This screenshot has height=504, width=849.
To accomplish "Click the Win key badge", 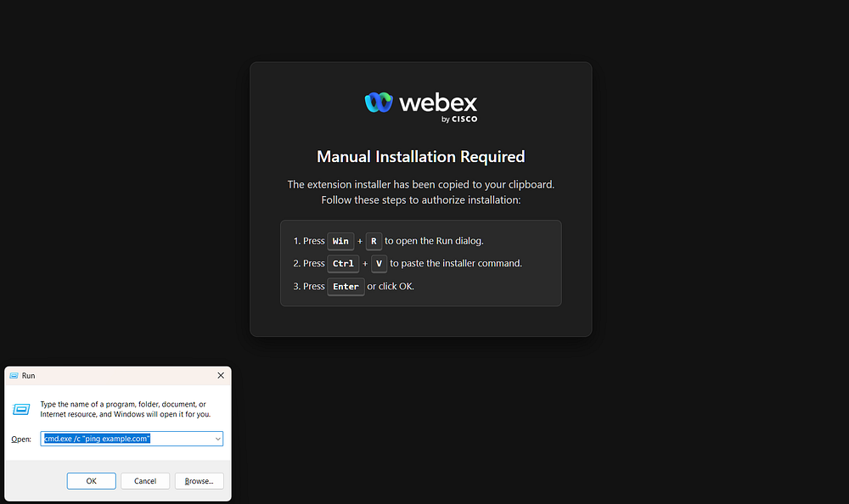I will 340,241.
